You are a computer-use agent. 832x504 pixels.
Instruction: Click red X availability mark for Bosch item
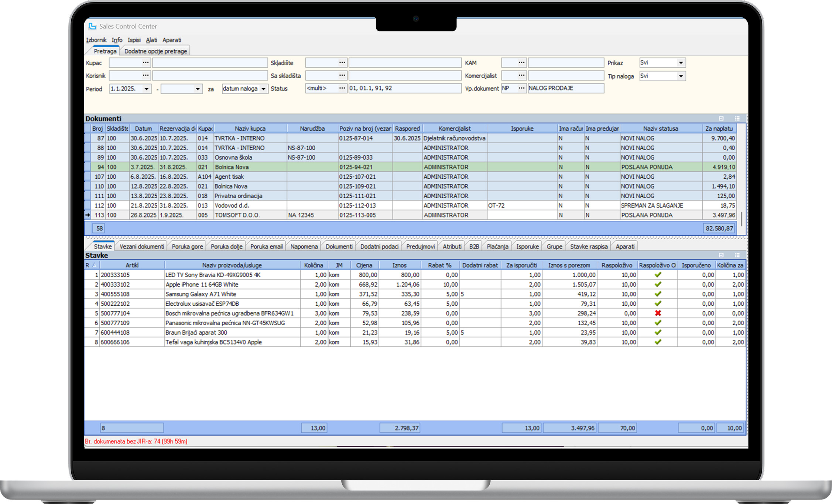pos(658,313)
